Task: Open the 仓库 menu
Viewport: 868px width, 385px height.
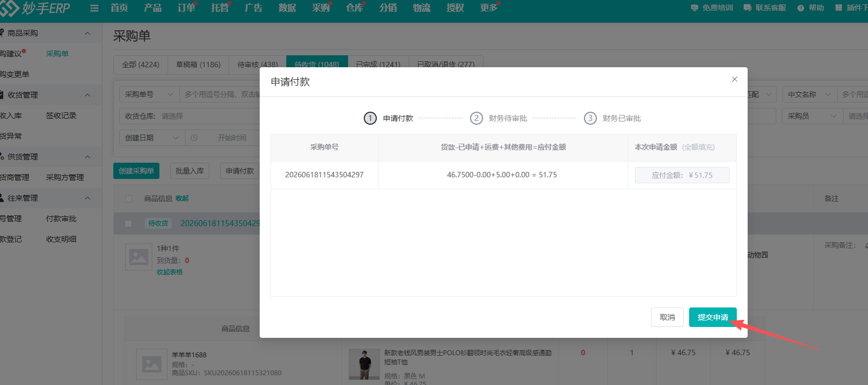Action: (355, 8)
